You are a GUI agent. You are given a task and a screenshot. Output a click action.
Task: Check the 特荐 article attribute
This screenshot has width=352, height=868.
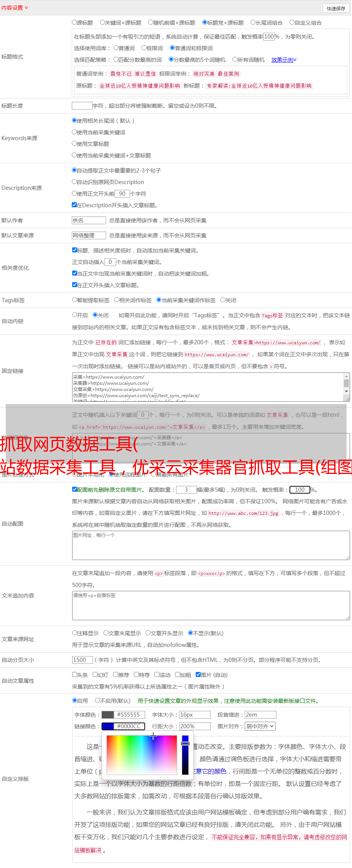(136, 675)
